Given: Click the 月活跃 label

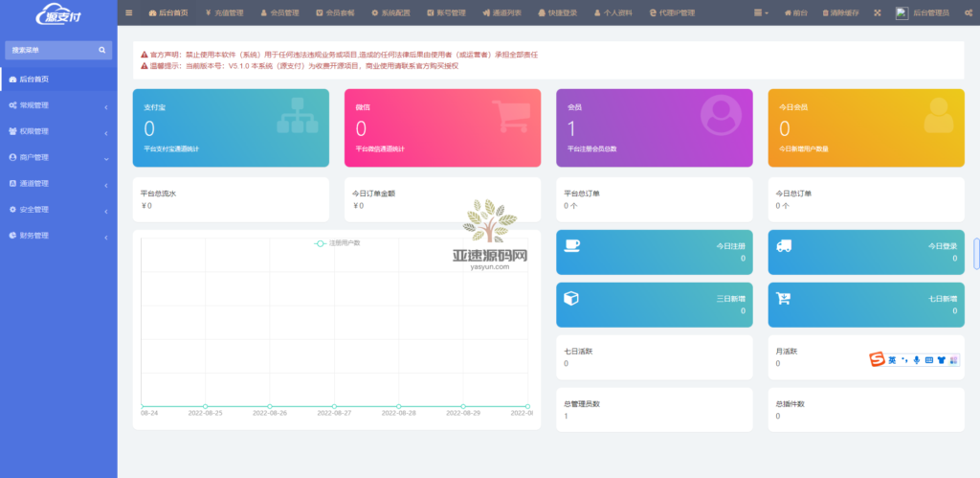Looking at the screenshot, I should pos(787,352).
